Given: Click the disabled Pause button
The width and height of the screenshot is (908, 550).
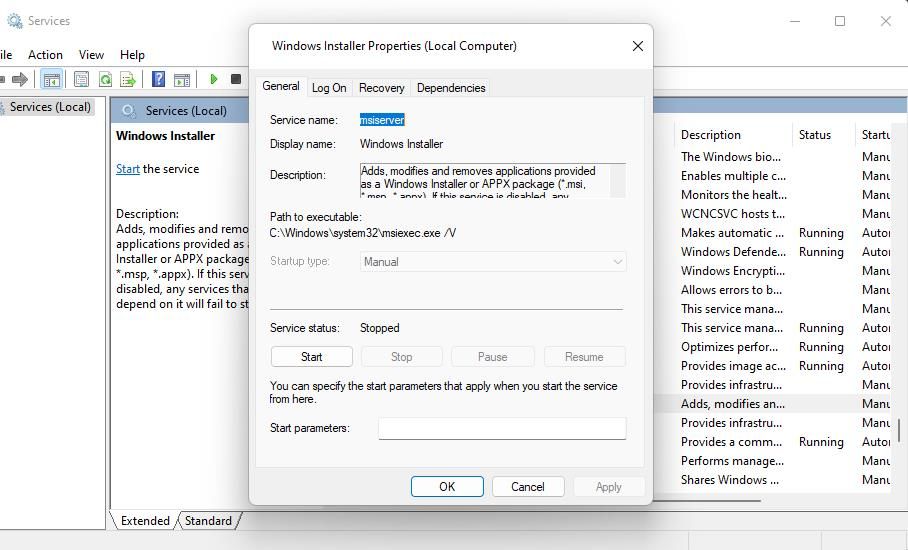Looking at the screenshot, I should point(492,357).
